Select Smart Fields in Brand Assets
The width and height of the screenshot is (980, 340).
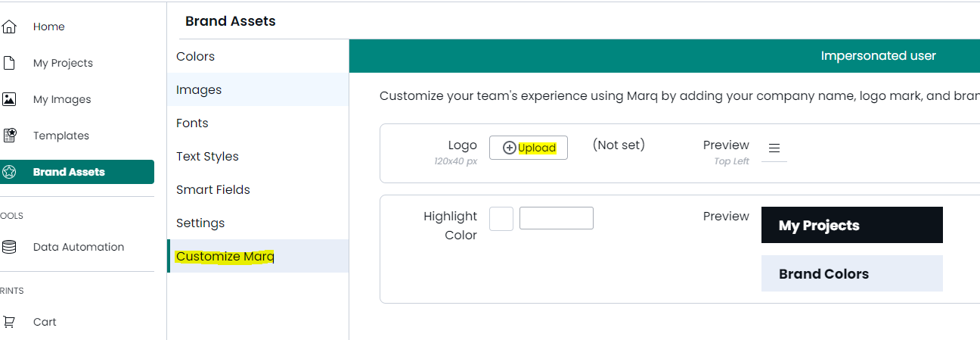coord(213,190)
